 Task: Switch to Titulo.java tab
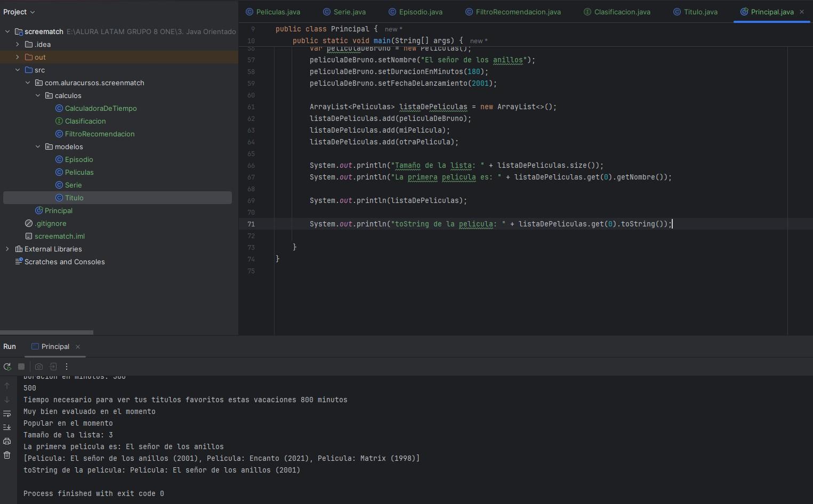click(695, 12)
